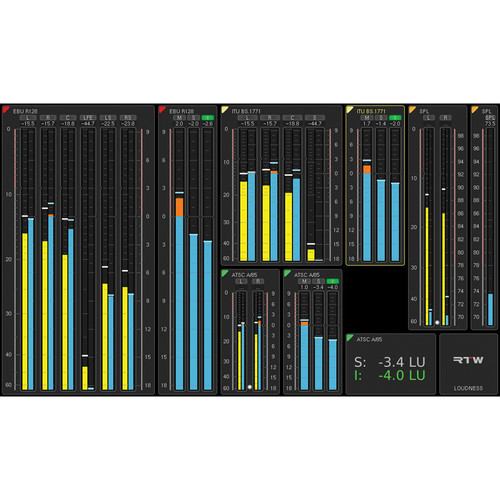Select the S channel label in the ITU BS.1771 L/R/C/S panel
The width and height of the screenshot is (500, 500).
(315, 118)
